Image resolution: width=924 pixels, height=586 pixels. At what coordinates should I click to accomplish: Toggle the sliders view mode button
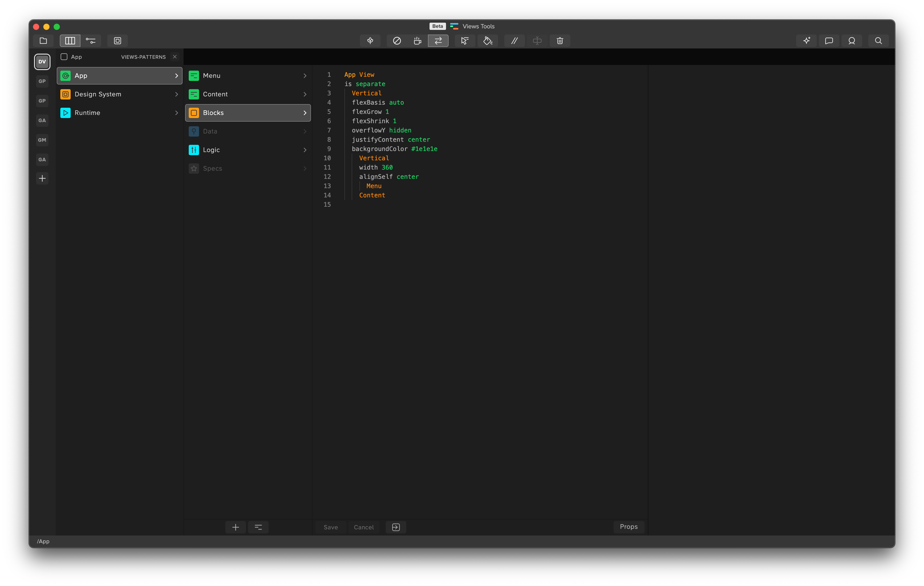click(x=90, y=41)
